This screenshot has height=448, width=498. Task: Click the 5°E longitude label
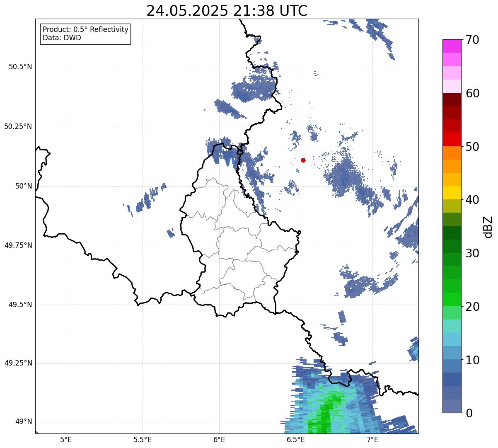[x=66, y=439]
